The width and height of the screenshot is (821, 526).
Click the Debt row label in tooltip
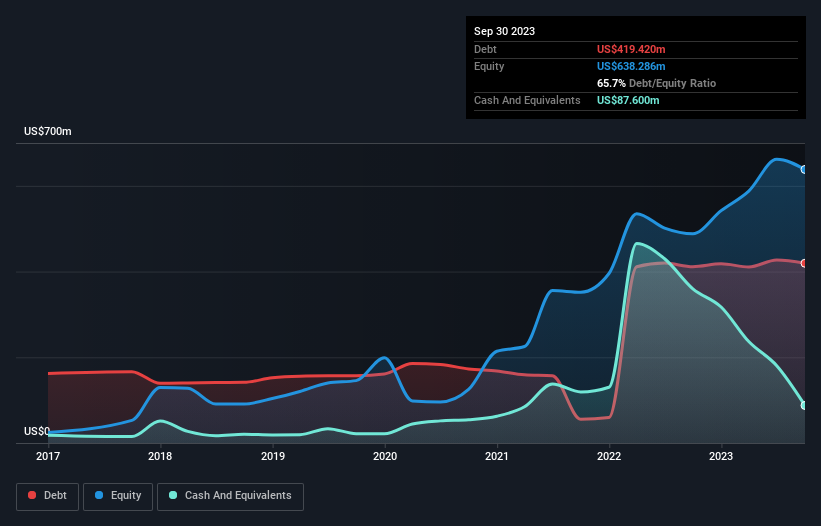485,49
